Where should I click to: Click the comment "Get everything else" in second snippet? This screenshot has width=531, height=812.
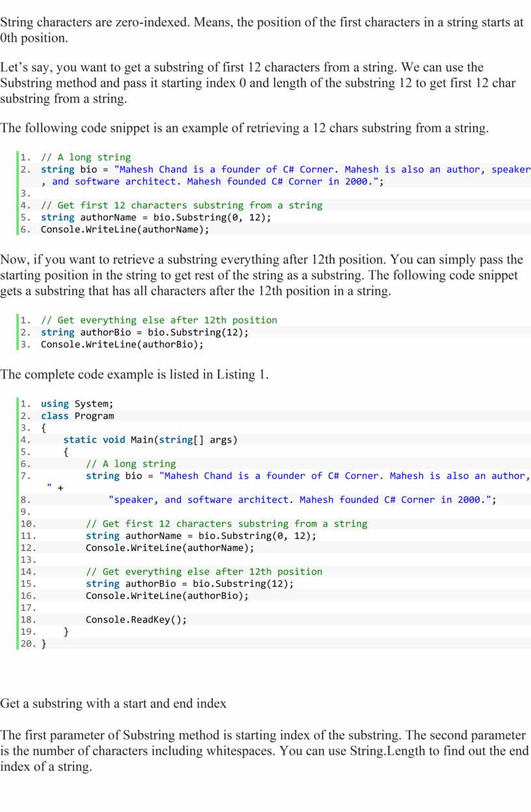coord(159,320)
